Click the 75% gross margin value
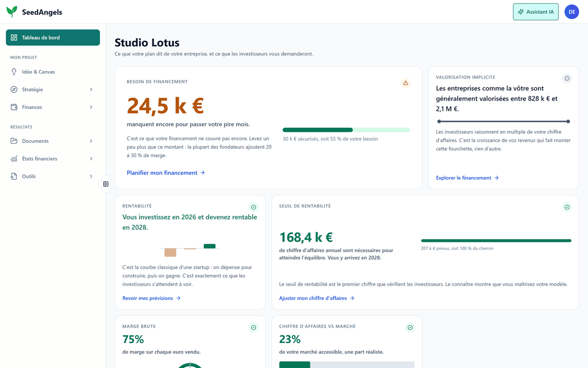588x368 pixels. [133, 339]
